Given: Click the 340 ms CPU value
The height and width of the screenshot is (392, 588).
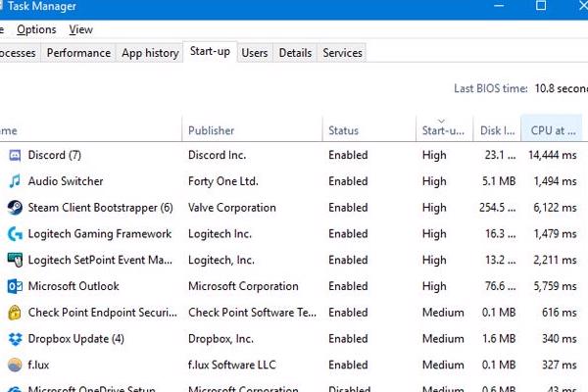Looking at the screenshot, I should tap(560, 339).
